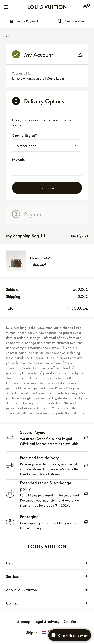Open the hamburger navigation menu
The image size is (94, 644).
[x=6, y=7]
